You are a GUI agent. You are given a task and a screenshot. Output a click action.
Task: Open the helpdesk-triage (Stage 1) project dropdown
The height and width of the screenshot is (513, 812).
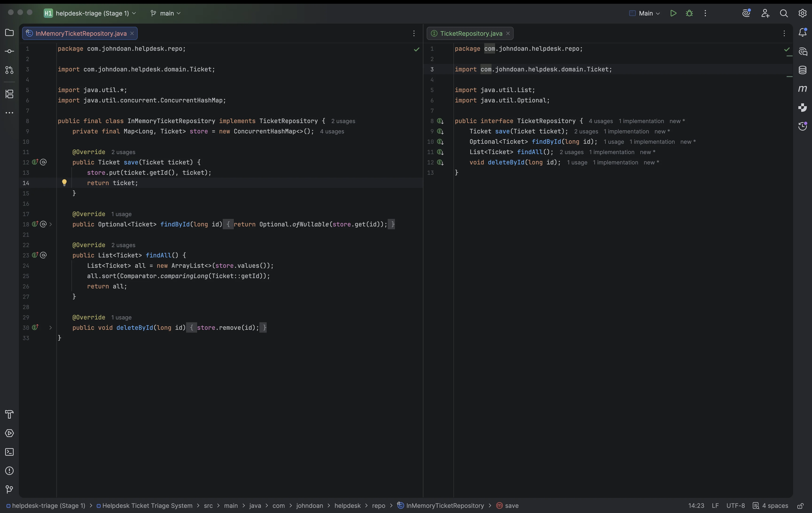[90, 13]
